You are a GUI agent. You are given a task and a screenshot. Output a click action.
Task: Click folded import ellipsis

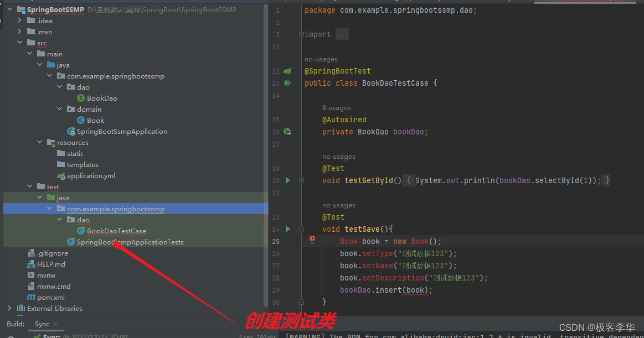[x=342, y=35]
